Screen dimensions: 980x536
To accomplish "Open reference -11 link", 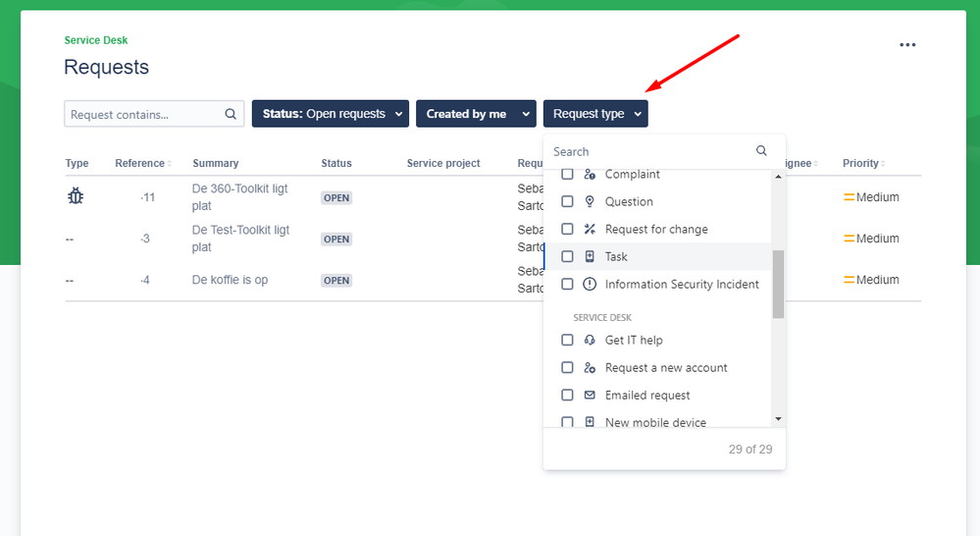I will [147, 197].
